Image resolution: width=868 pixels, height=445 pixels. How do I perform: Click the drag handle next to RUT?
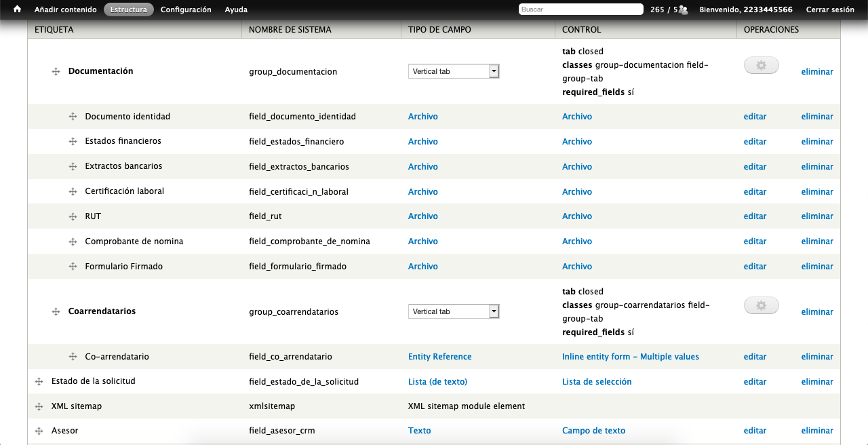[x=73, y=217]
